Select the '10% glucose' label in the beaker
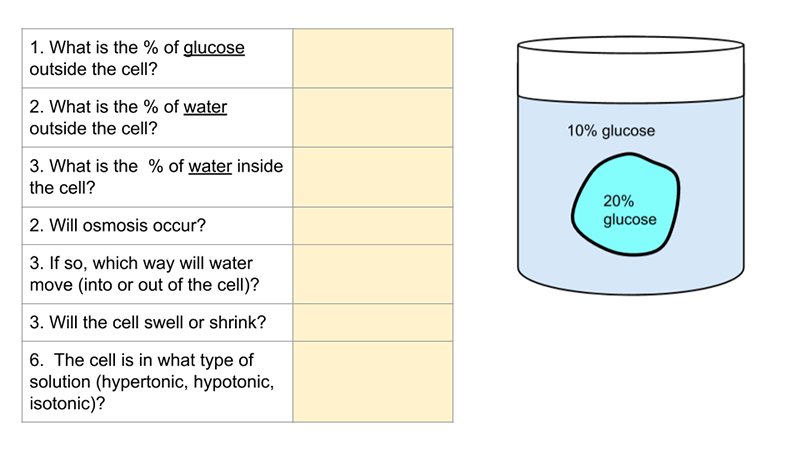The image size is (800, 450). click(x=611, y=131)
